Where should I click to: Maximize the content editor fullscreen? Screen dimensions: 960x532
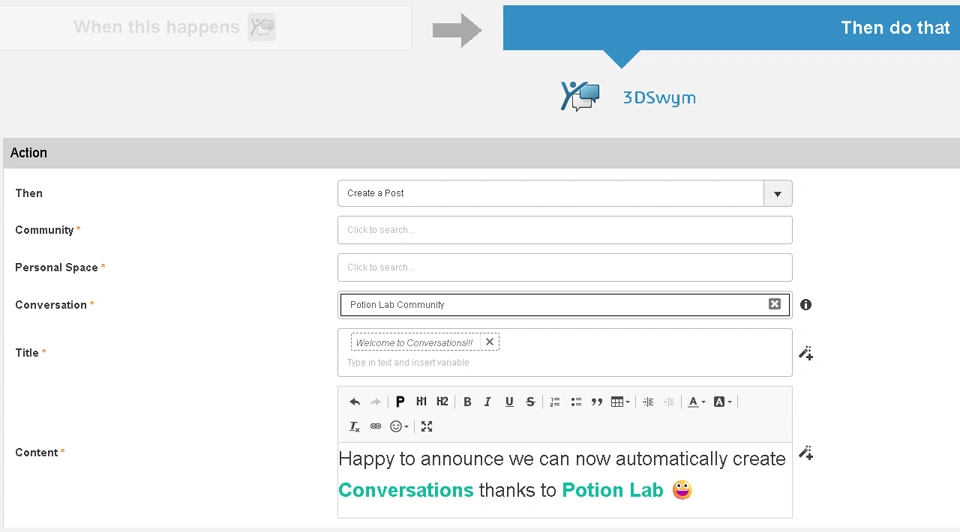click(x=427, y=426)
